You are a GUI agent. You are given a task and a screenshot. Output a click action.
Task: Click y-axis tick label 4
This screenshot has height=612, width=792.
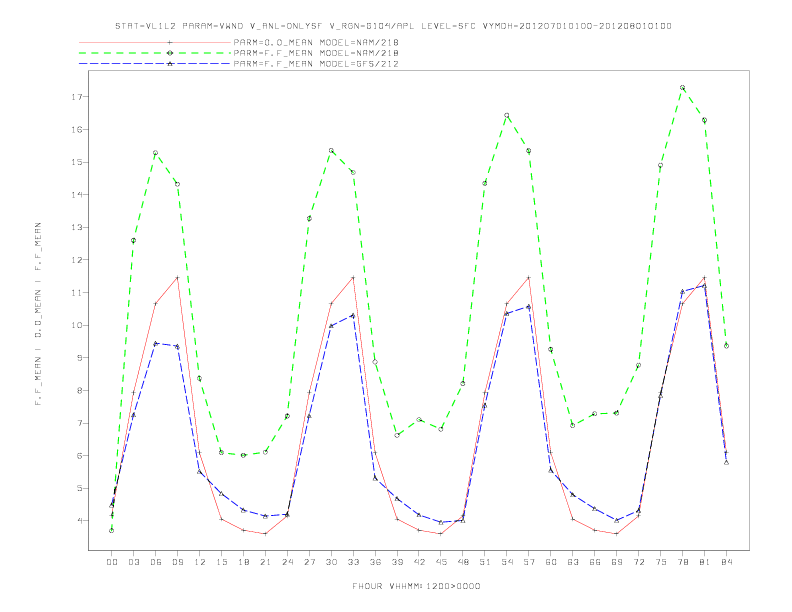(x=79, y=521)
